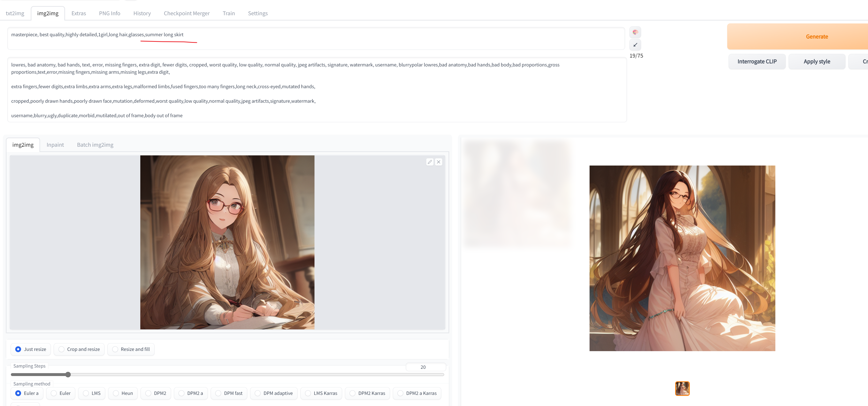Select the Euler sampling method
The width and height of the screenshot is (868, 406).
tap(60, 393)
